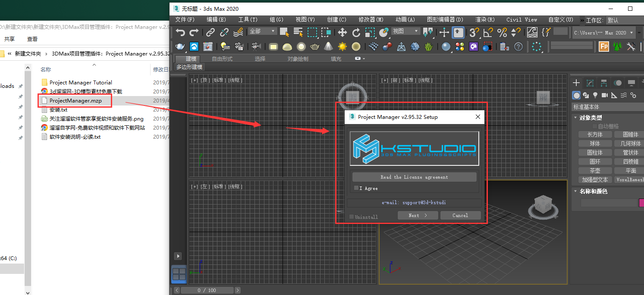The image size is (644, 295).
Task: Toggle Window/Crossing selection mode
Action: (x=326, y=32)
